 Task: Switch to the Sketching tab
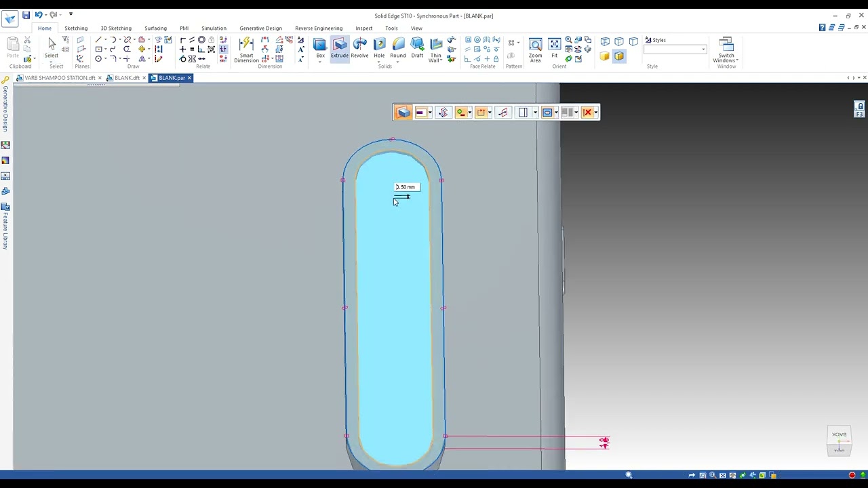(x=76, y=28)
